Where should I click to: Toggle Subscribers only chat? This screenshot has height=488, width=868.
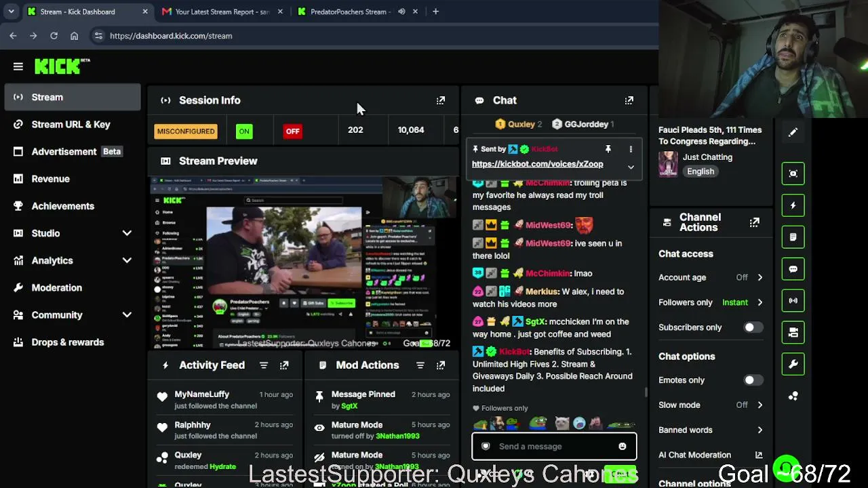[753, 327]
